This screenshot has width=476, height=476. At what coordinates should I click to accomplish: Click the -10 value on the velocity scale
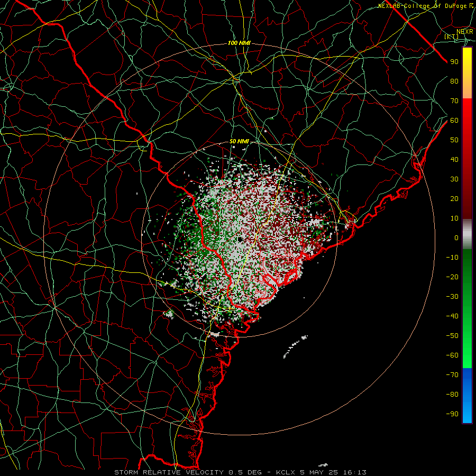pyautogui.click(x=452, y=258)
